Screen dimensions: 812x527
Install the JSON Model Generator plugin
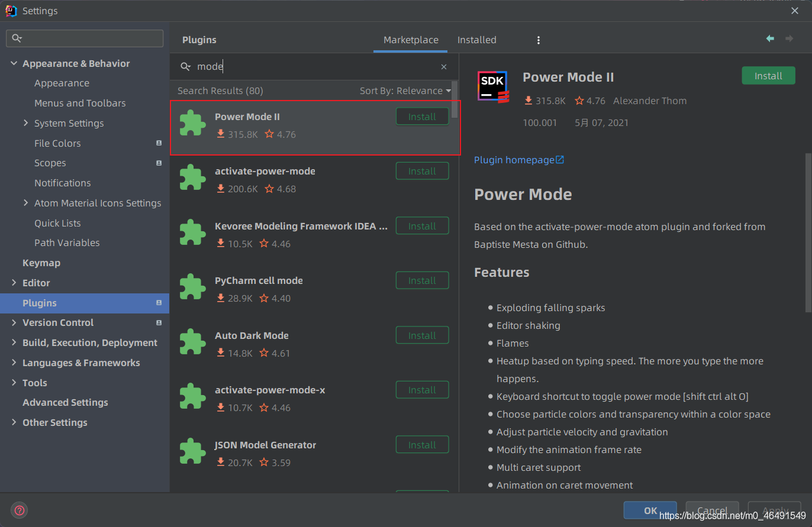(422, 445)
